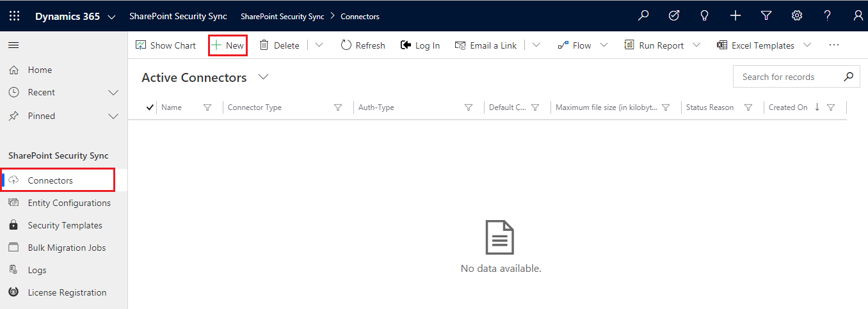Toggle select all rows checkmark
The width and height of the screenshot is (868, 309).
point(150,107)
